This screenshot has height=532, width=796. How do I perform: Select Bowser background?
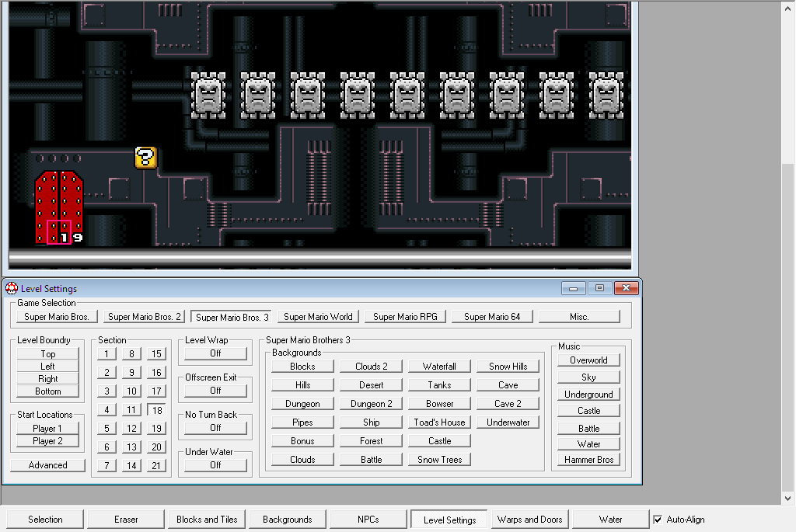coord(440,404)
